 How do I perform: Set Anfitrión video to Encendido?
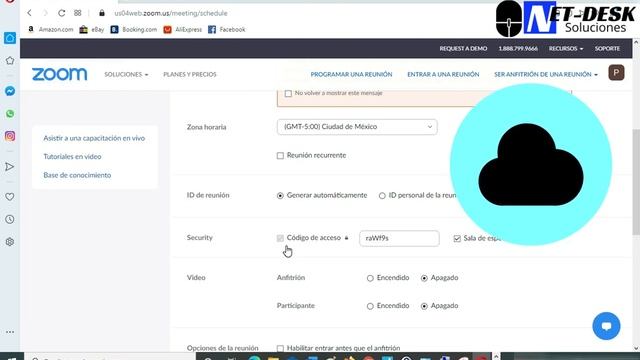tap(370, 278)
